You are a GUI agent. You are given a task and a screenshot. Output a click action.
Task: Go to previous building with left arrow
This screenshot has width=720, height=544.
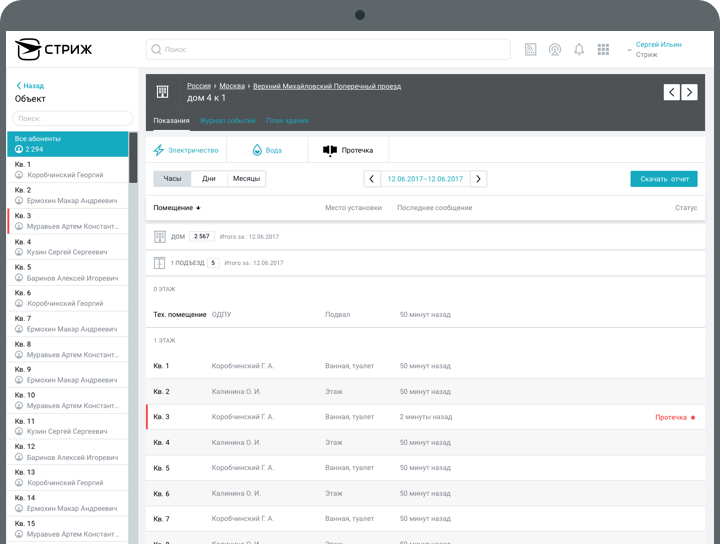pos(672,92)
